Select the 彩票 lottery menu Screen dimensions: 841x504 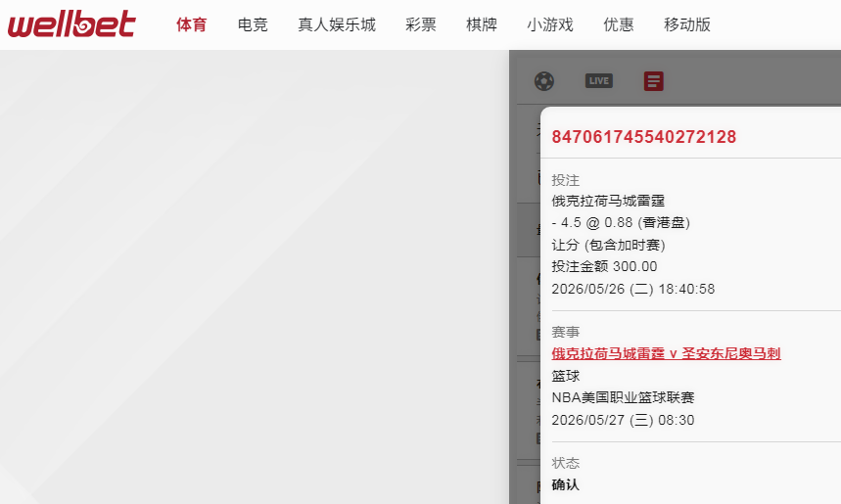421,24
